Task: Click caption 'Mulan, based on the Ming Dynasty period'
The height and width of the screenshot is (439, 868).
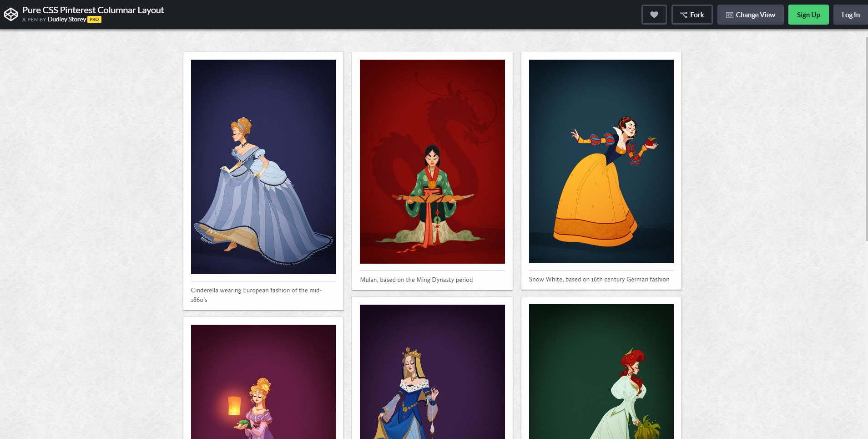Action: (416, 280)
